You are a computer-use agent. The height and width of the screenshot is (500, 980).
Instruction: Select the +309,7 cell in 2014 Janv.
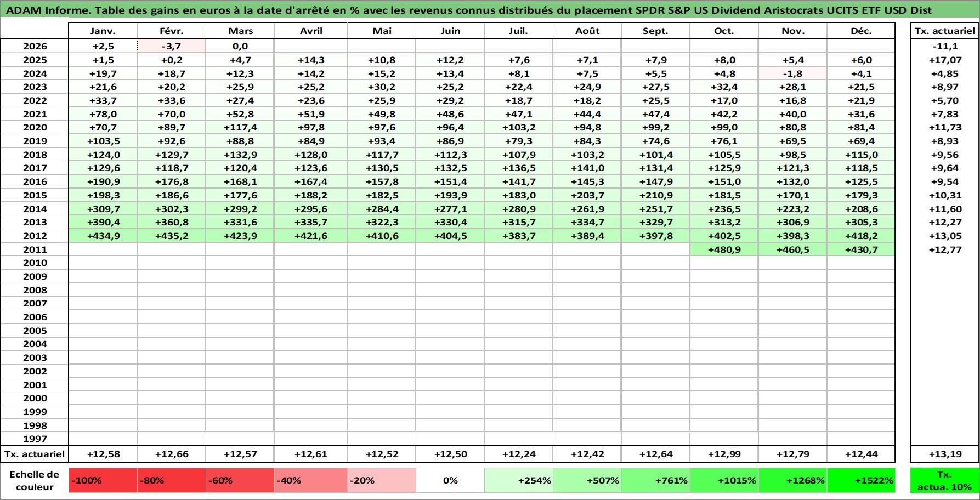click(103, 209)
